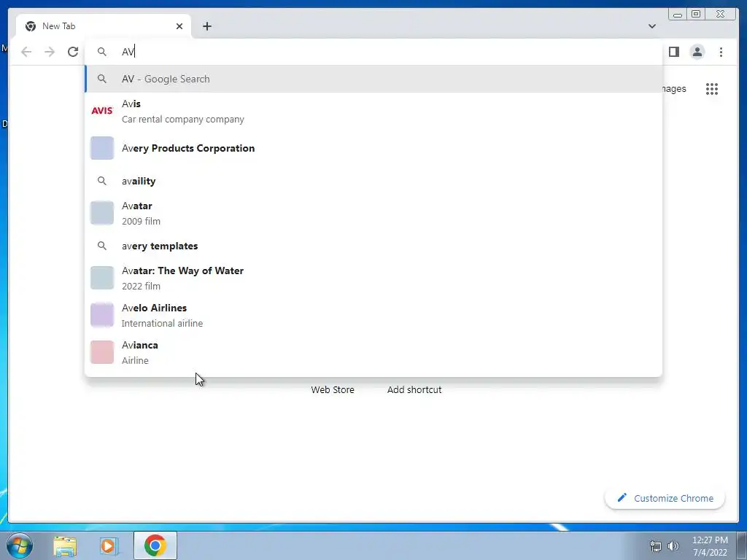Pick the Avis car rental suggestion

pyautogui.click(x=373, y=111)
